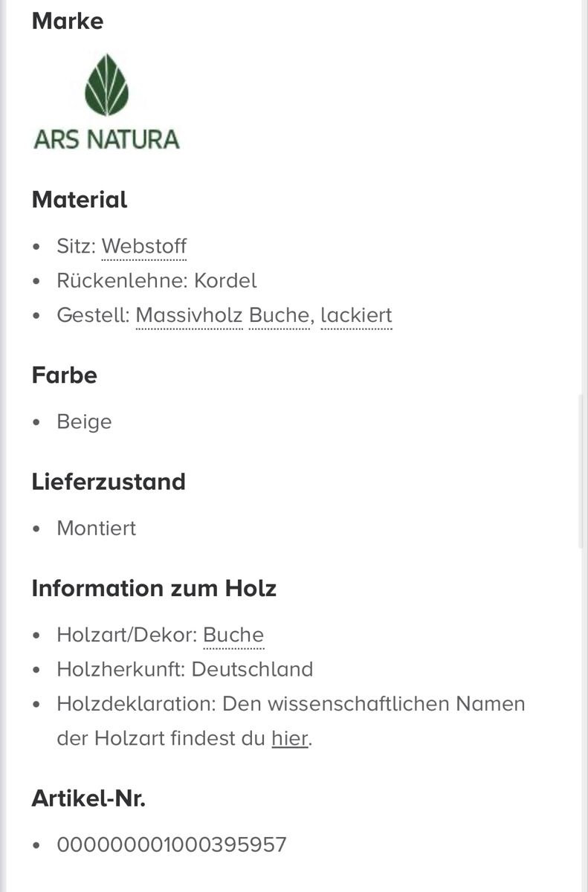
Task: Click Buche link under Holzart/Dekor
Action: pos(233,635)
